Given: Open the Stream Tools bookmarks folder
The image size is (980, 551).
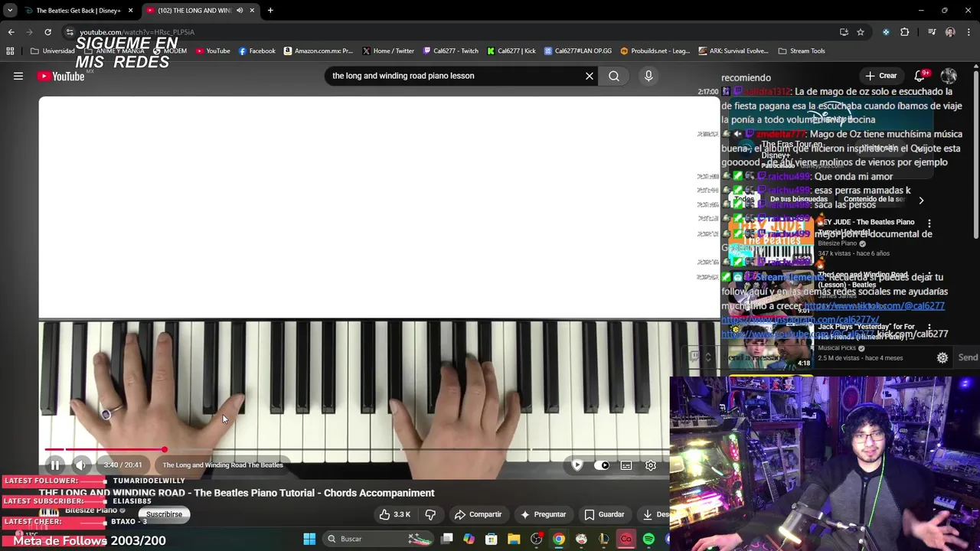Looking at the screenshot, I should tap(802, 51).
